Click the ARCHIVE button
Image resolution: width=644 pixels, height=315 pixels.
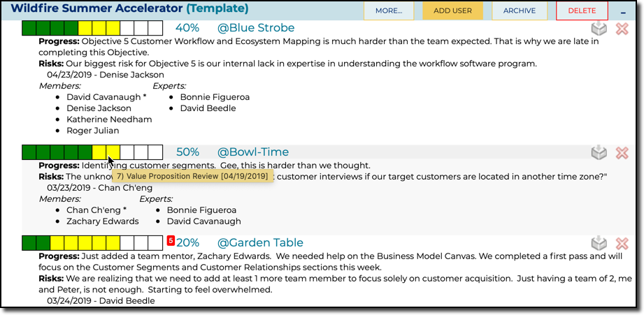(520, 11)
